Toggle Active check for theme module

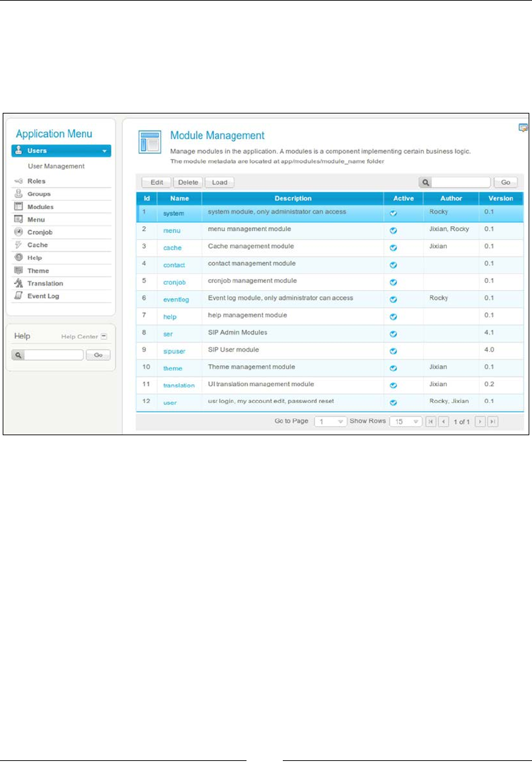pos(394,368)
